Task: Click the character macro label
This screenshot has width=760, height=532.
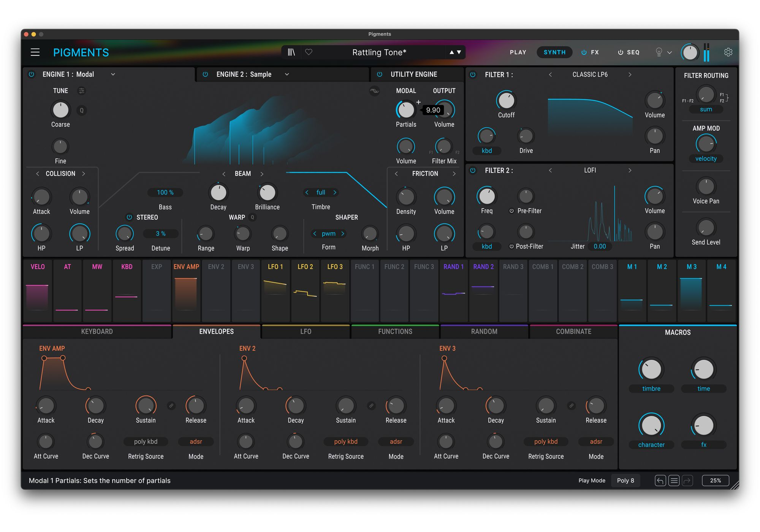Action: 651,445
